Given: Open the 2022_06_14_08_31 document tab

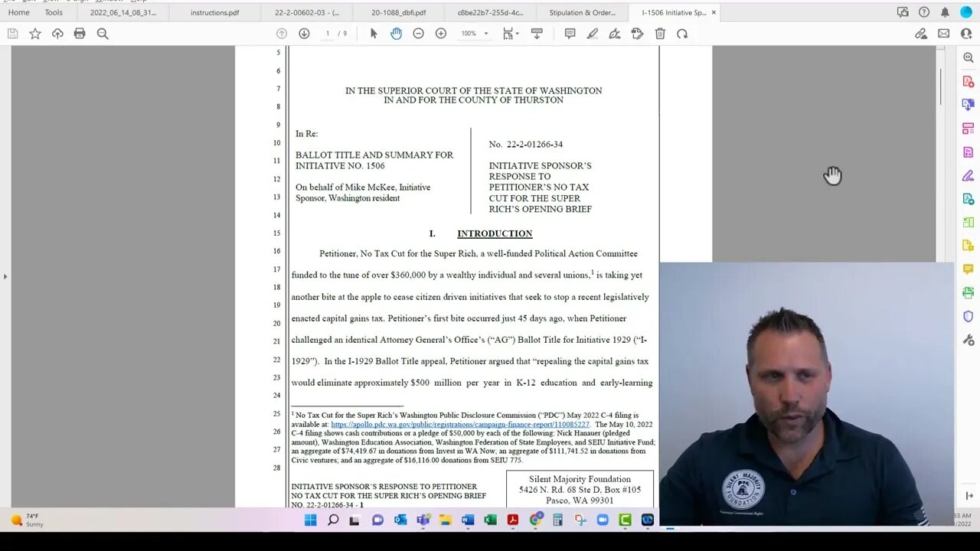Looking at the screenshot, I should [122, 12].
